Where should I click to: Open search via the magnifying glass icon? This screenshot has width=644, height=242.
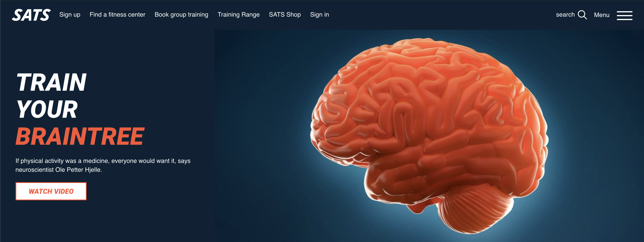(x=582, y=15)
